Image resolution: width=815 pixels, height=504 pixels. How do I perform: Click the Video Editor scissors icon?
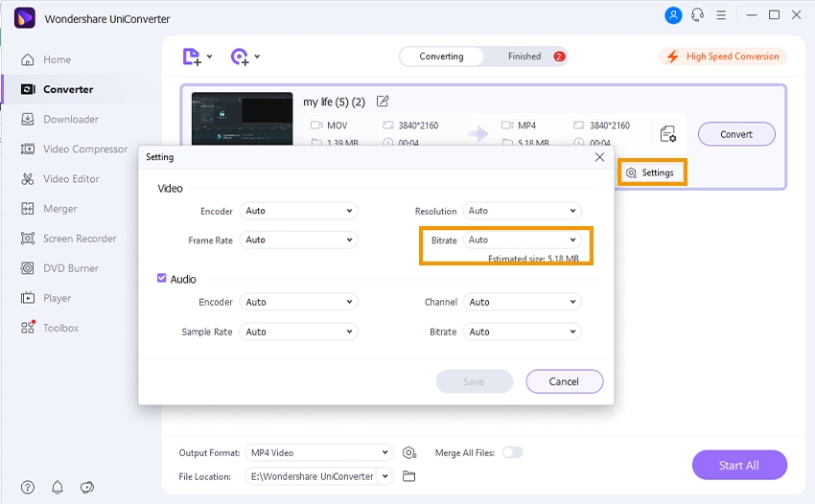[x=28, y=179]
